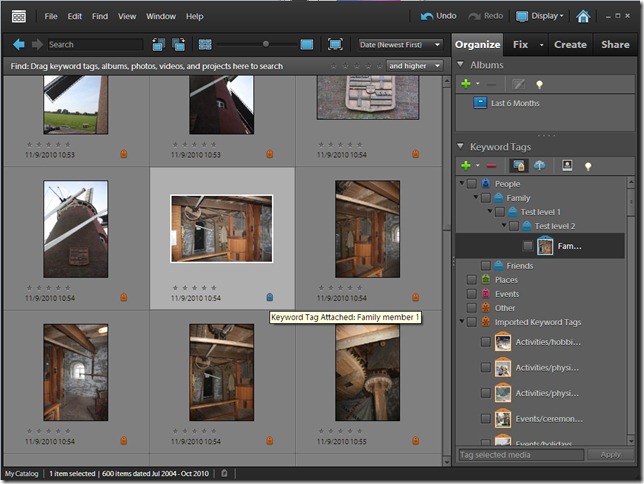This screenshot has width=644, height=484.
Task: Click the blue keyword tag icon on selected photo
Action: pos(269,297)
